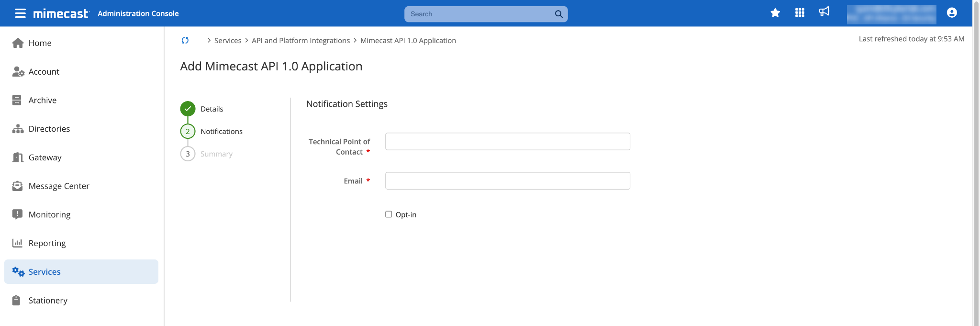Click the refresh icon beside breadcrumbs

tap(185, 41)
